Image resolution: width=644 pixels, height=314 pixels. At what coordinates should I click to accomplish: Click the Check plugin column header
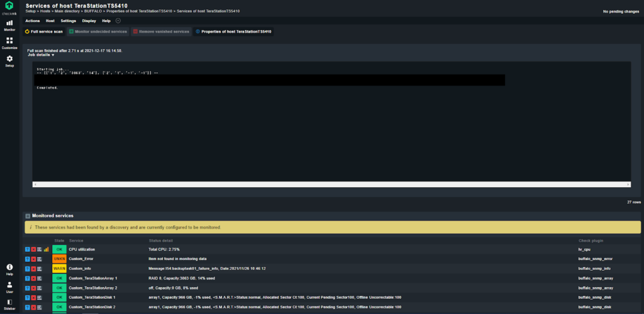(x=591, y=241)
